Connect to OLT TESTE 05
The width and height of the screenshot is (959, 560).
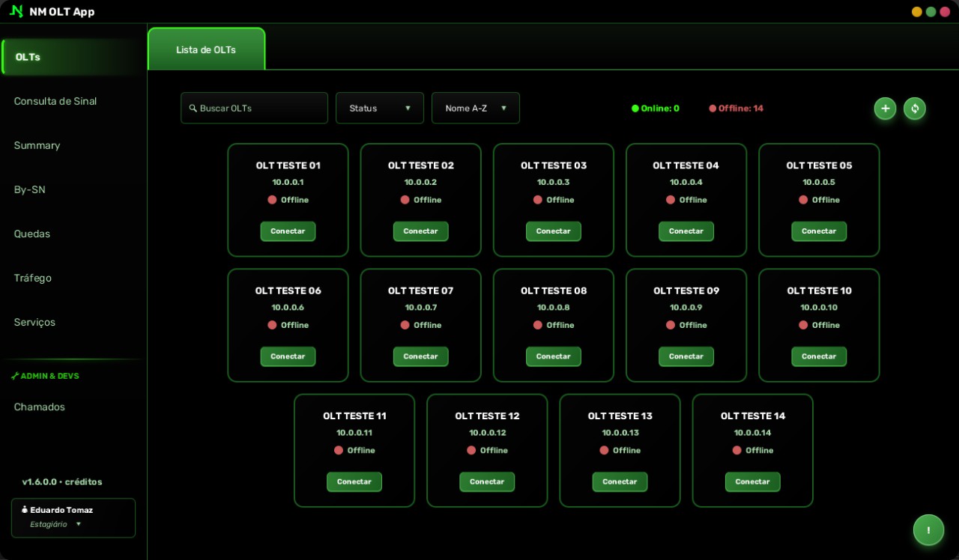click(x=819, y=231)
